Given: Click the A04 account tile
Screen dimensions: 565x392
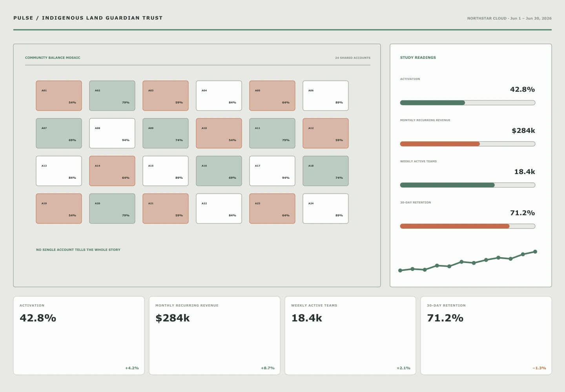Looking at the screenshot, I should [219, 96].
